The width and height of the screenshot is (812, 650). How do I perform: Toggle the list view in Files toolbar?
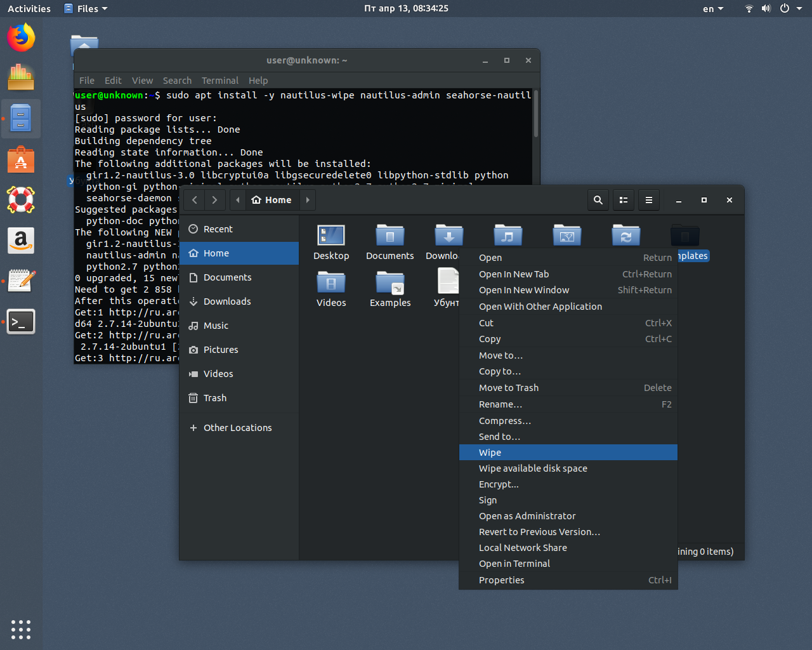(623, 200)
